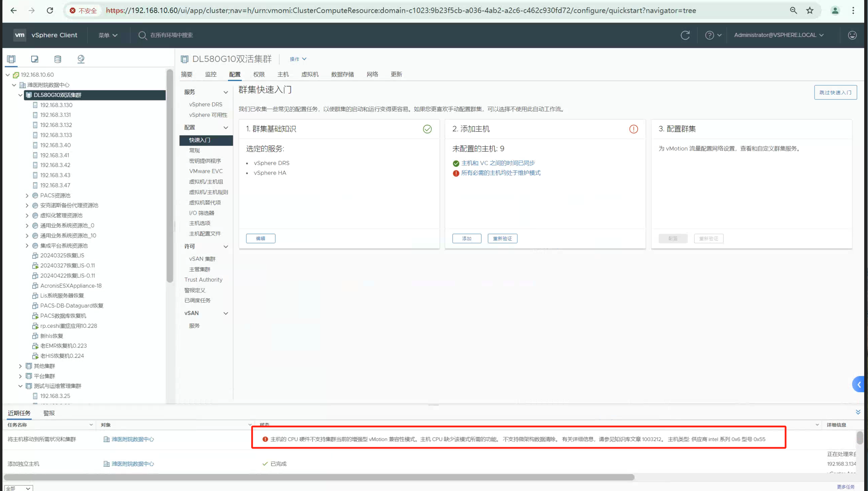Viewport: 868px width, 491px height.
Task: Click the 跳过快速入门 button
Action: point(835,92)
